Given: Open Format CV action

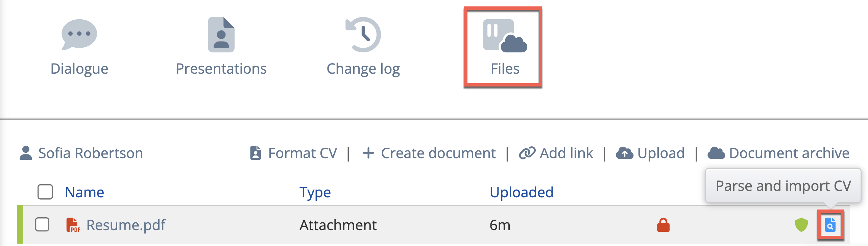Looking at the screenshot, I should point(293,153).
